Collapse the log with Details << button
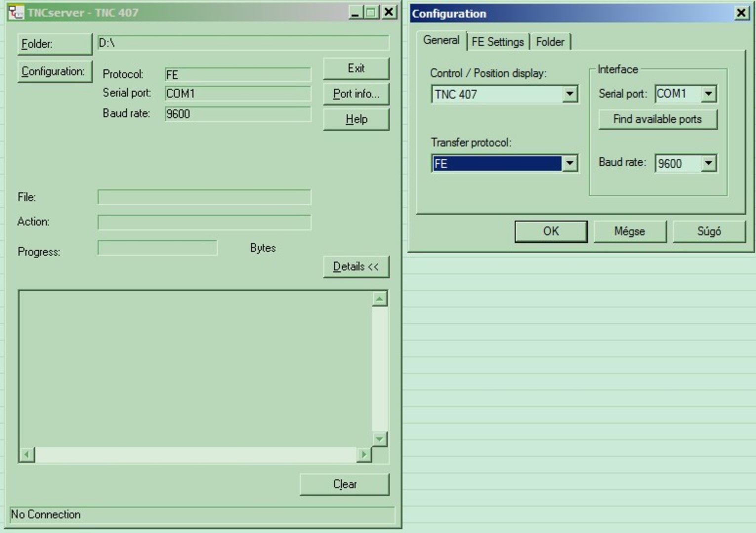The width and height of the screenshot is (756, 533). coord(356,267)
